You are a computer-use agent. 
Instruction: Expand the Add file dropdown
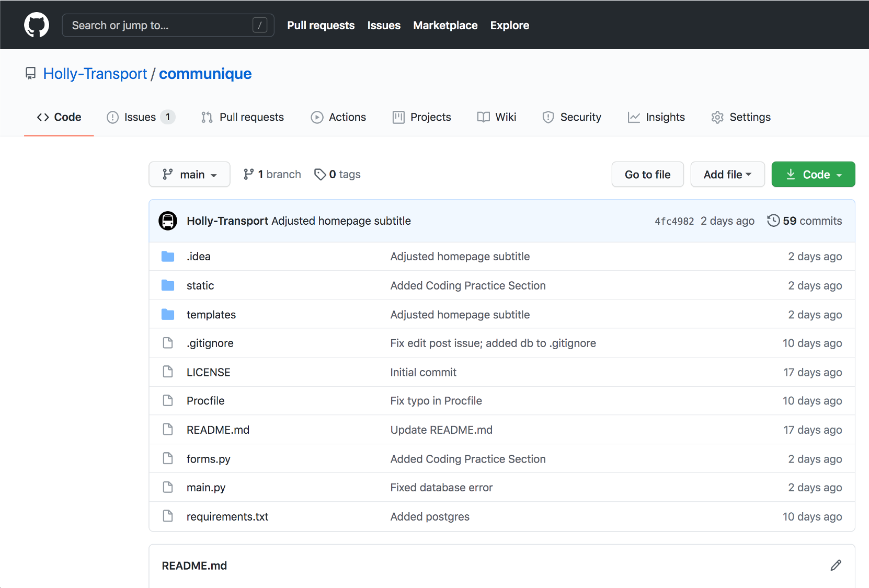coord(727,174)
